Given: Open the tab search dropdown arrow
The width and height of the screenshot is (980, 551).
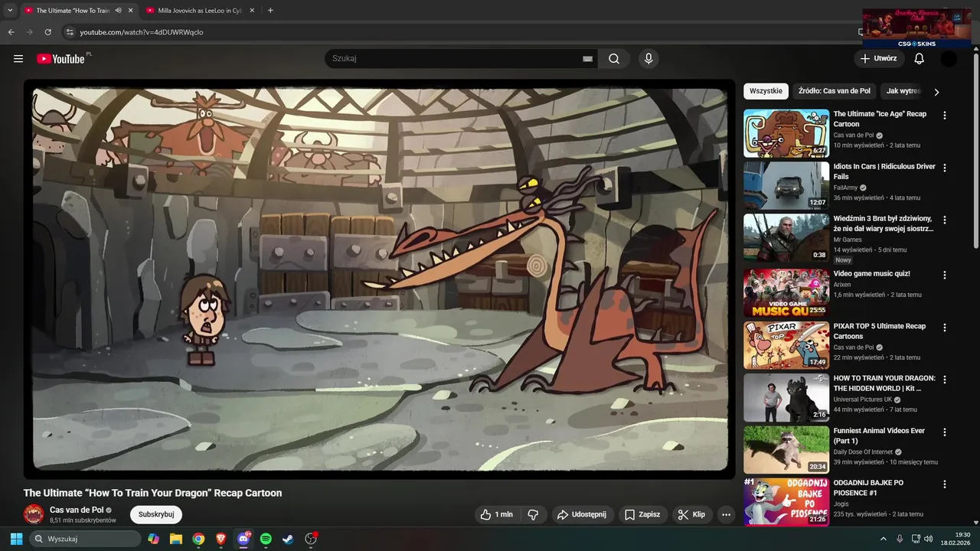Looking at the screenshot, I should [9, 11].
